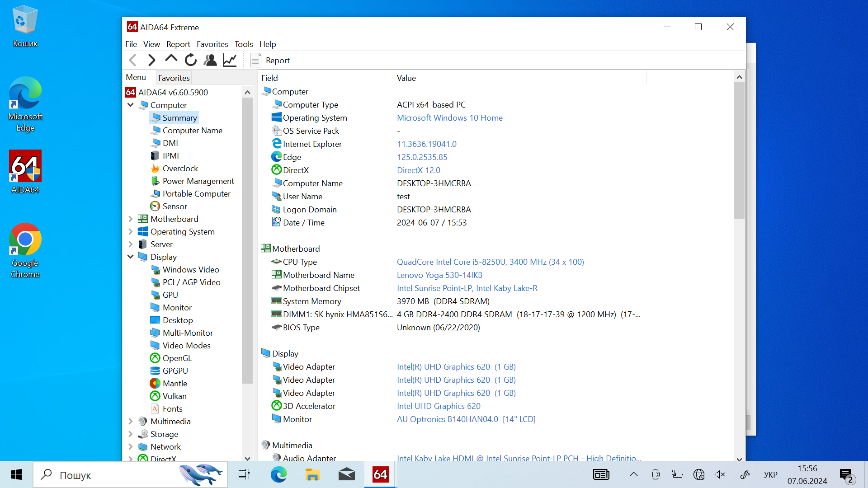Image resolution: width=868 pixels, height=488 pixels.
Task: Switch to the Menu tab in the side panel
Action: 136,77
